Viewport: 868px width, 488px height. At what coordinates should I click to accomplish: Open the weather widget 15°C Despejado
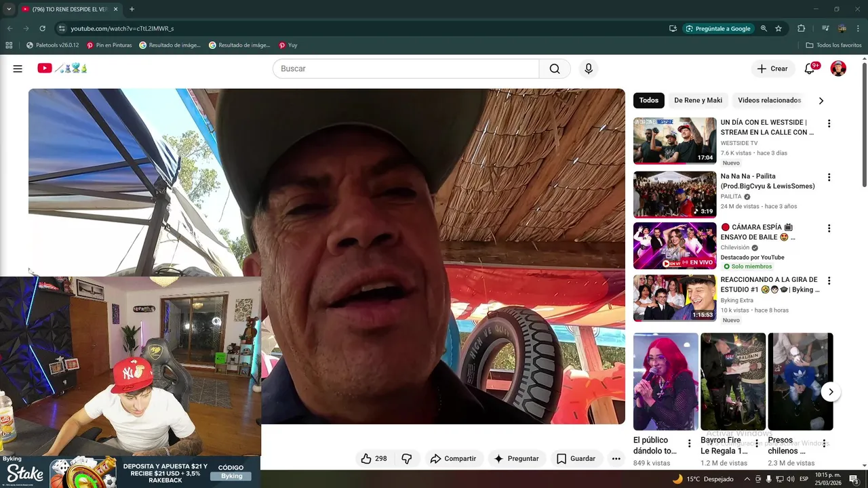click(702, 479)
